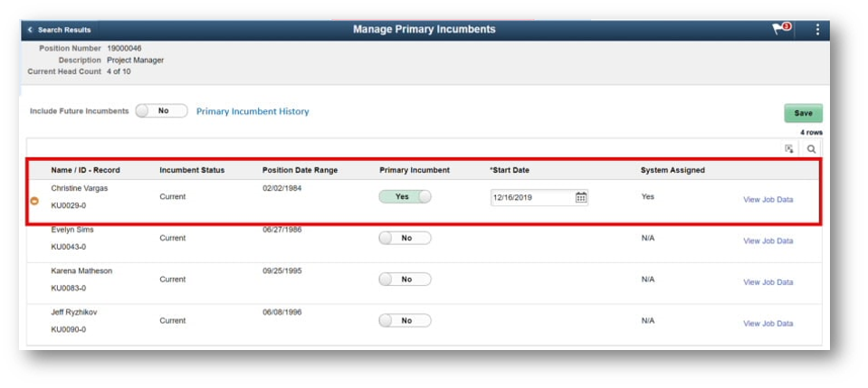View Job Data for Christine Vargas
Viewport: 868px width, 388px height.
[x=768, y=200]
